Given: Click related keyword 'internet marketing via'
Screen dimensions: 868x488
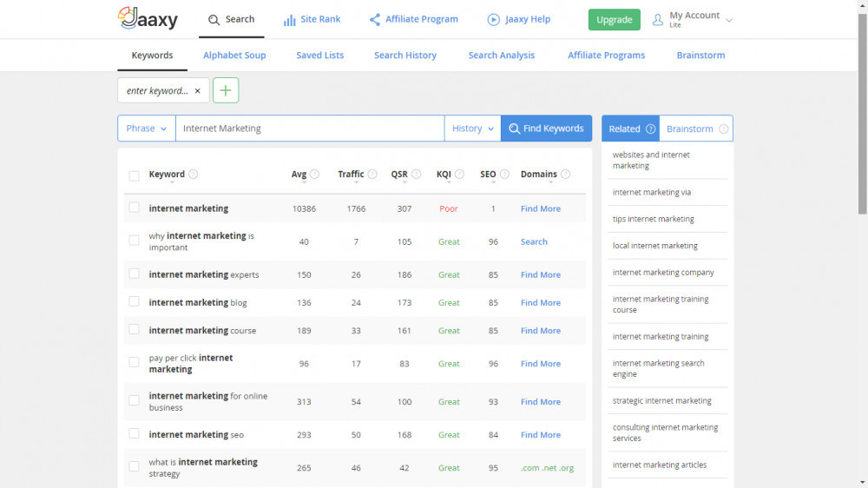Looking at the screenshot, I should 652,192.
